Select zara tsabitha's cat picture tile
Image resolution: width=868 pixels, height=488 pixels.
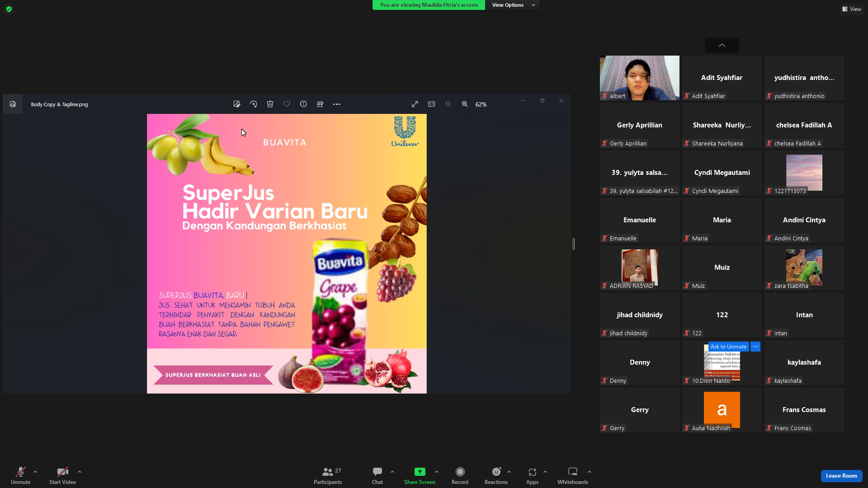point(804,267)
